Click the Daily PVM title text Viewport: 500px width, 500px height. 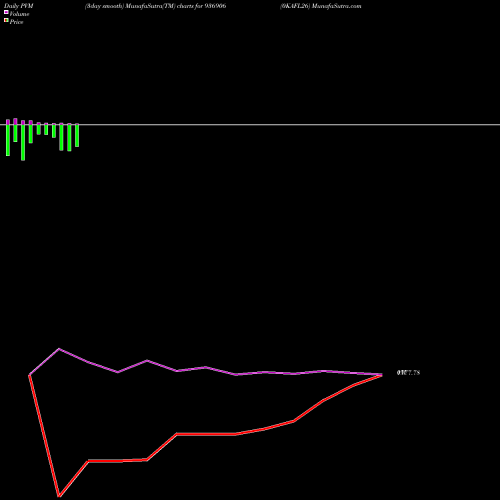pyautogui.click(x=19, y=6)
